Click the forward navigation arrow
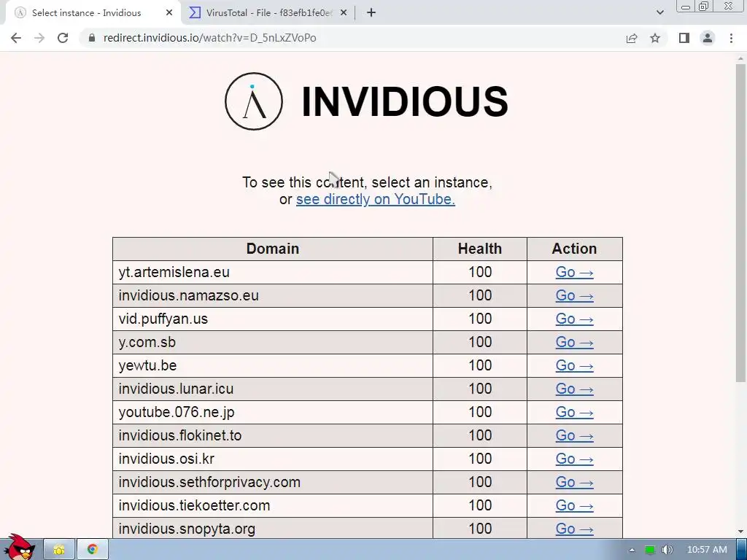The height and width of the screenshot is (560, 747). click(x=39, y=38)
